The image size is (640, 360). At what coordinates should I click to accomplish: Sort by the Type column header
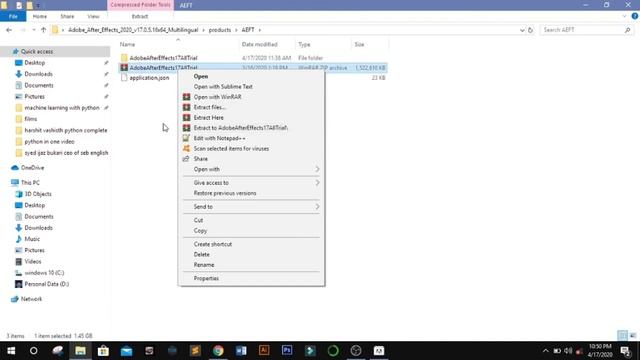[x=322, y=44]
